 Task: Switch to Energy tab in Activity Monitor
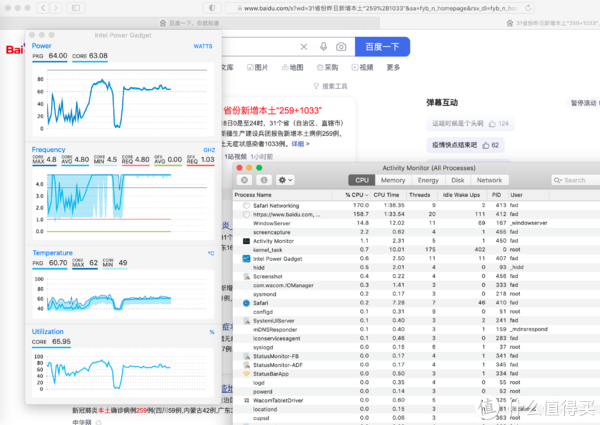pyautogui.click(x=428, y=180)
